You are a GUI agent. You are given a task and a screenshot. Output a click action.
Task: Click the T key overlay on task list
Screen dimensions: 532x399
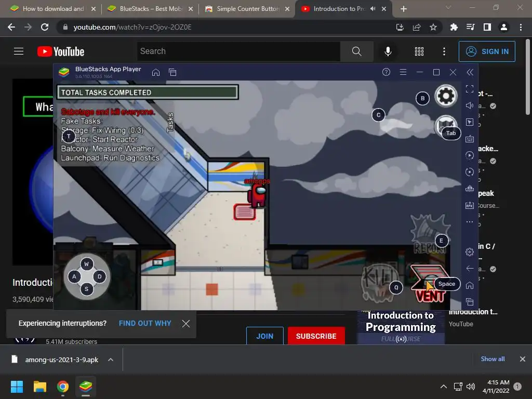click(x=69, y=137)
